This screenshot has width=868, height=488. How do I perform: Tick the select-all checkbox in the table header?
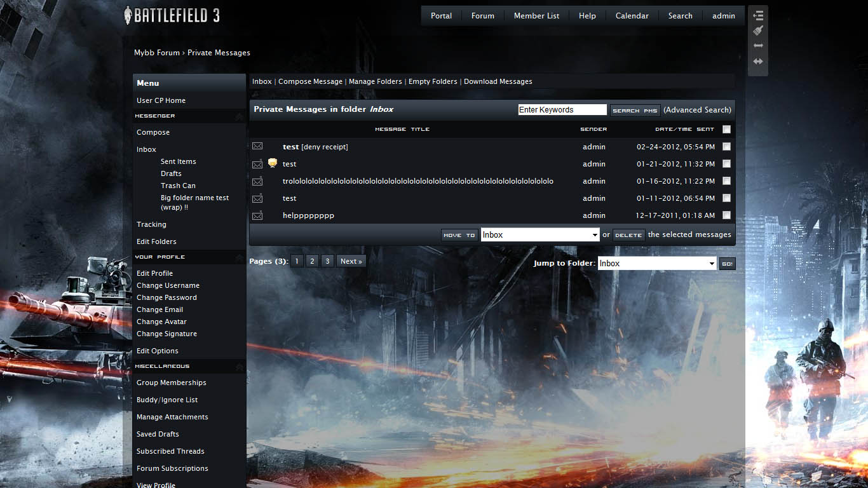pos(726,130)
